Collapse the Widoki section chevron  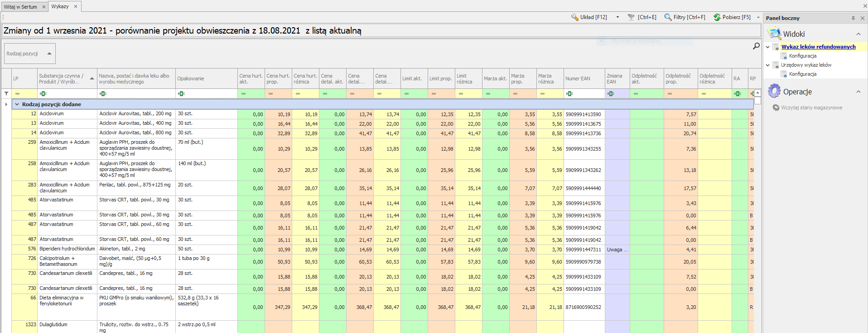tap(858, 34)
